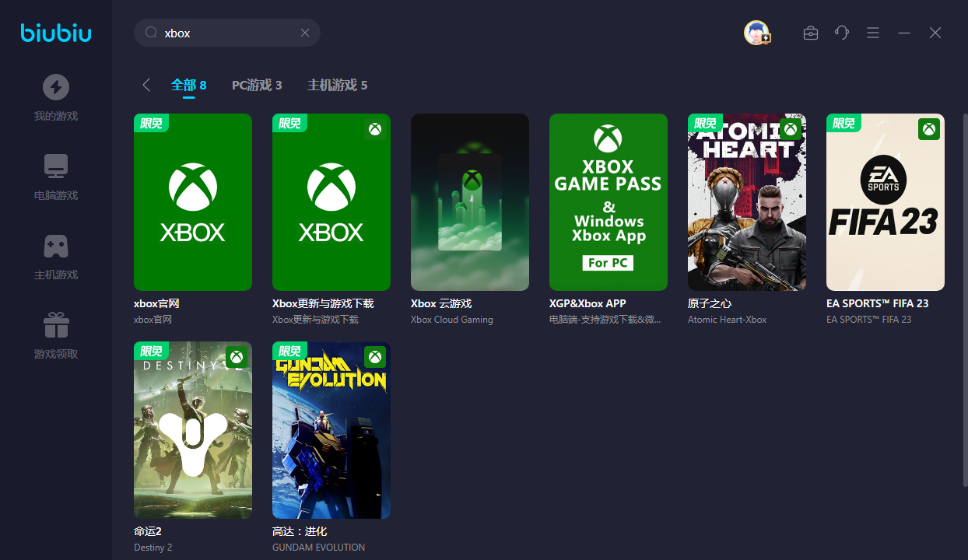
Task: Click the GUNDAM EVOLUTION subtitle
Action: [318, 548]
